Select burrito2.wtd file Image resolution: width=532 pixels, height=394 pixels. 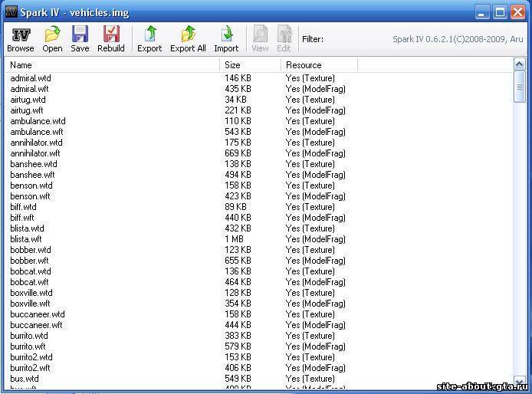pyautogui.click(x=31, y=357)
